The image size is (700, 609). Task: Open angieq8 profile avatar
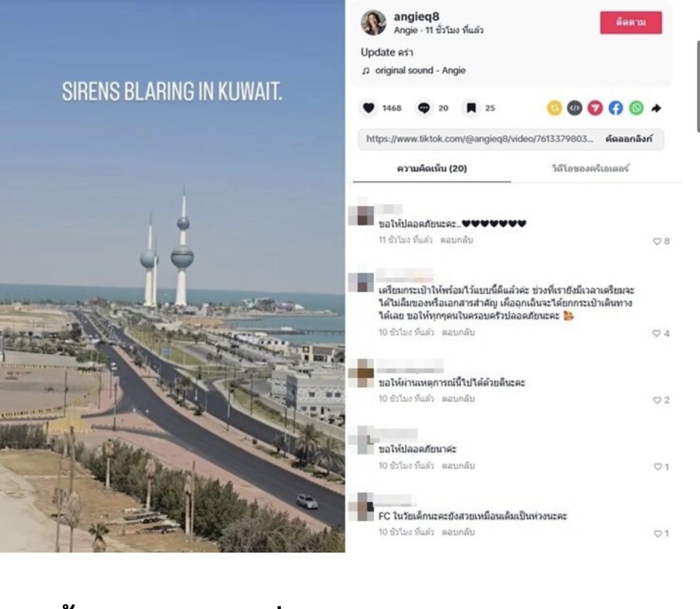pos(373,23)
